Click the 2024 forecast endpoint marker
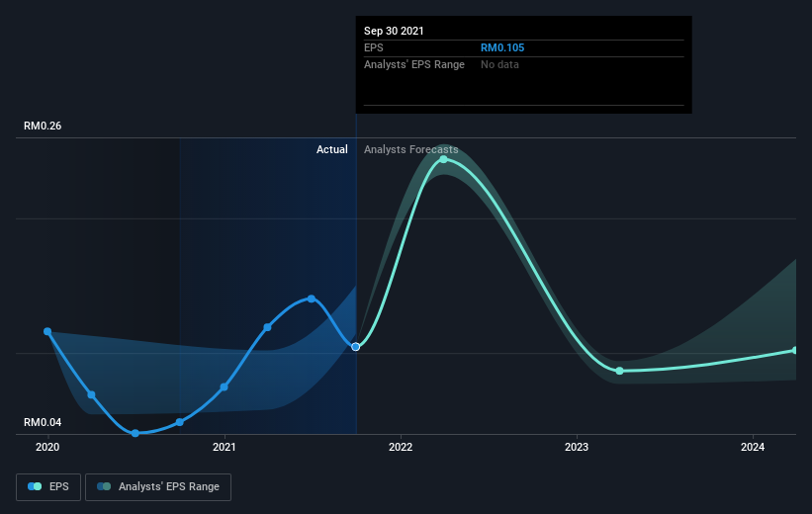812x514 pixels. [x=795, y=351]
